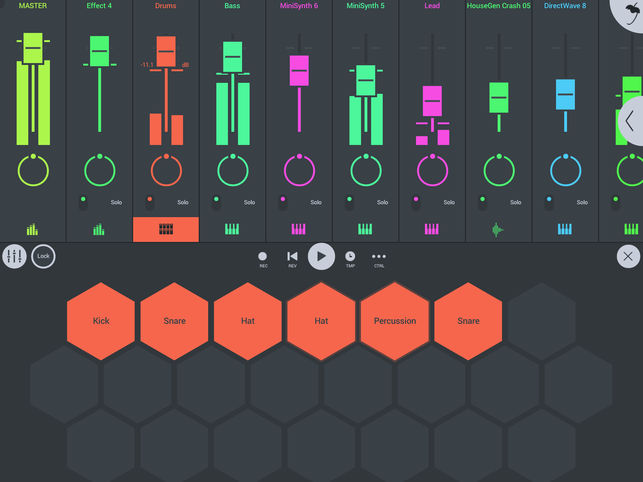
Task: Select the DirectWave 8 channel name
Action: [565, 6]
